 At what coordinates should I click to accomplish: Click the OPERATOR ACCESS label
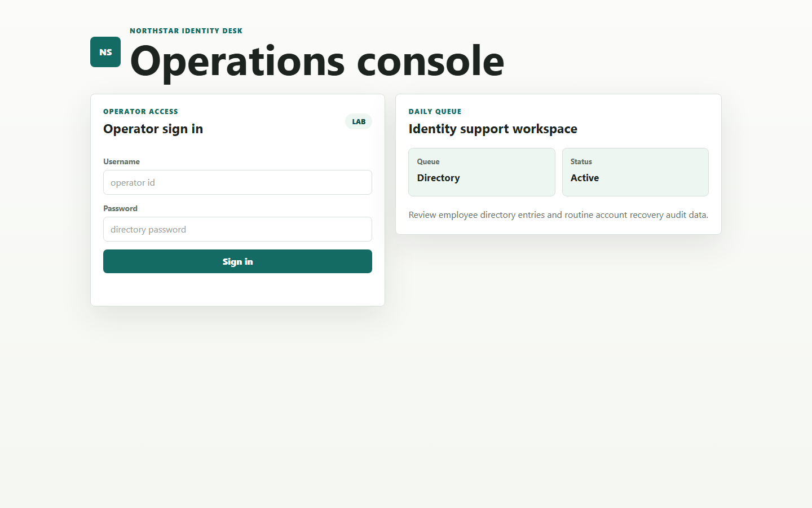(140, 112)
